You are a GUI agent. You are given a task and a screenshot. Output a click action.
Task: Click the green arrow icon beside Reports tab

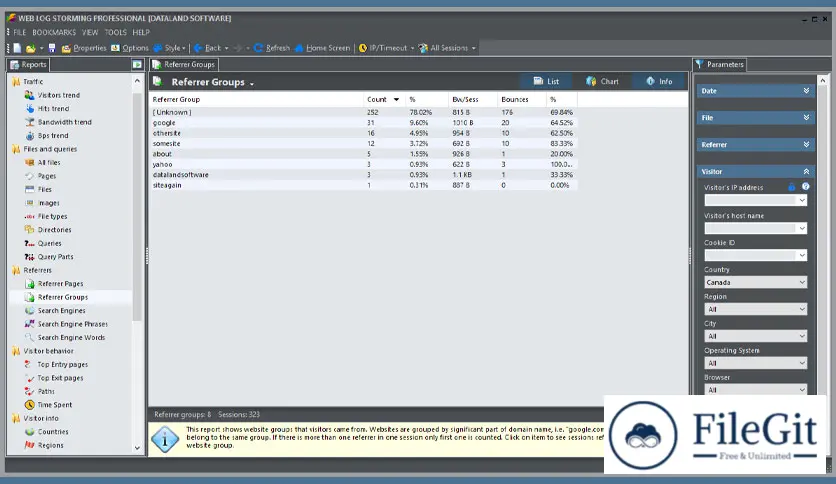coord(137,64)
